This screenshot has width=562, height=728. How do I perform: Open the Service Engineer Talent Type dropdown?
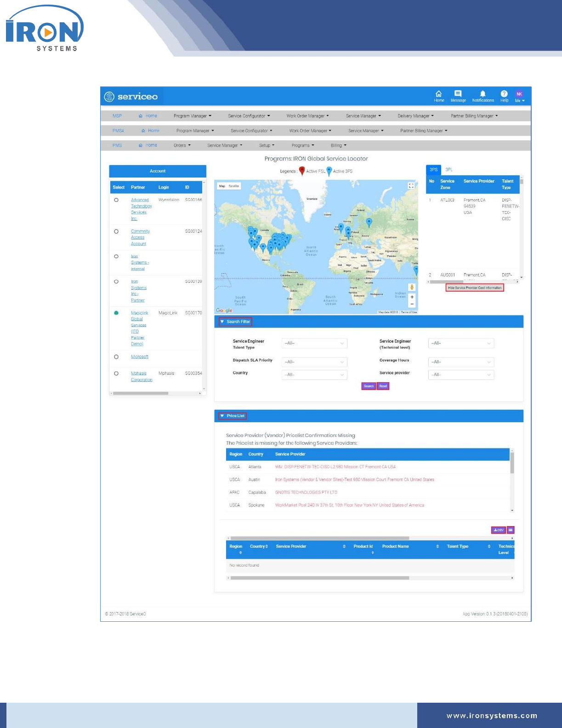(314, 343)
